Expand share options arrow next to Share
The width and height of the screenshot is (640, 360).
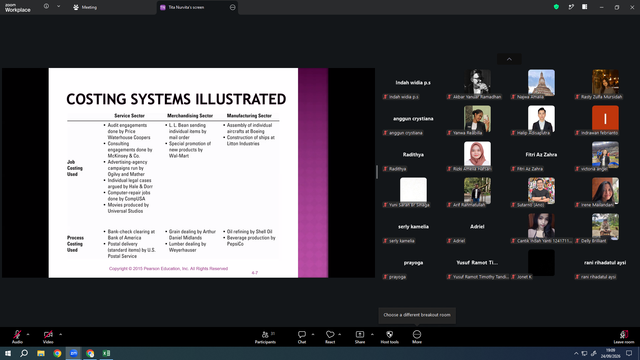(372, 334)
